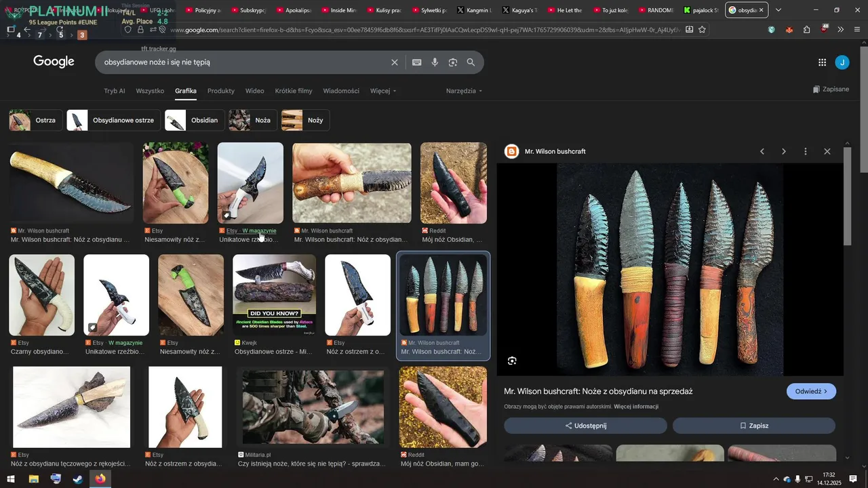
Task: Open Steam from the taskbar
Action: [78, 479]
